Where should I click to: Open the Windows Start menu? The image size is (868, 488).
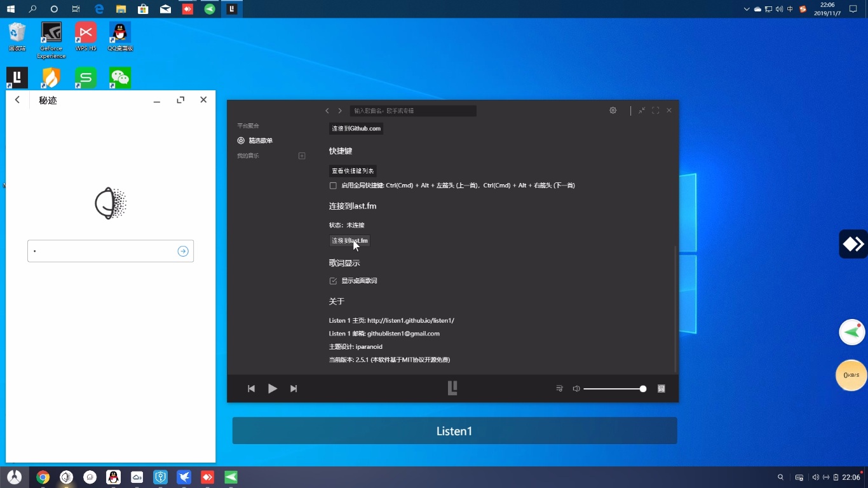pos(11,9)
